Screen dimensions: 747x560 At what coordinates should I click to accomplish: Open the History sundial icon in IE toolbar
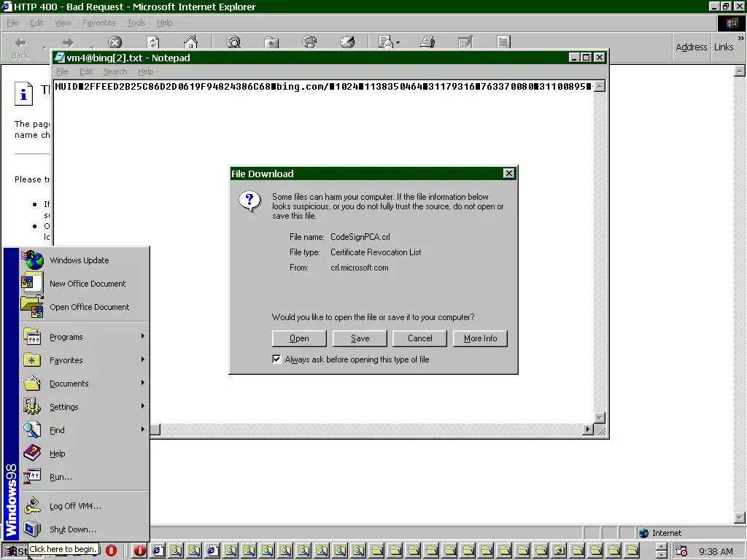tap(347, 42)
